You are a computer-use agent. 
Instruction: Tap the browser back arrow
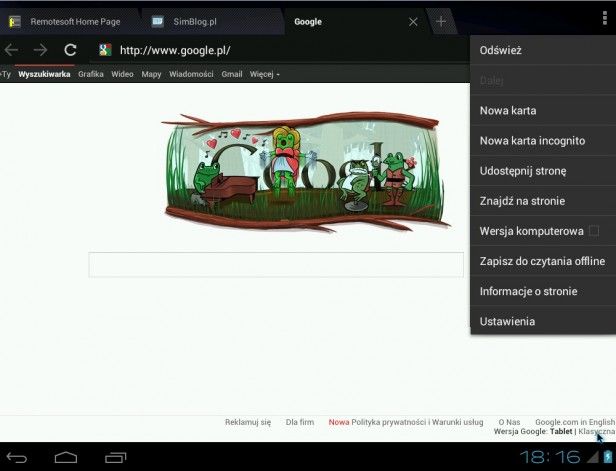pyautogui.click(x=11, y=50)
